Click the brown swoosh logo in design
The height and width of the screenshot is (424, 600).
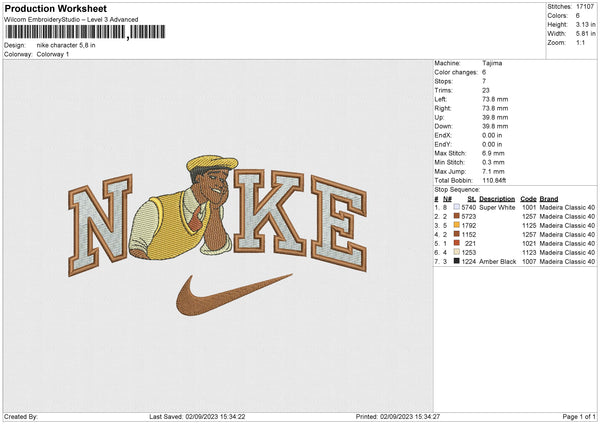[234, 295]
